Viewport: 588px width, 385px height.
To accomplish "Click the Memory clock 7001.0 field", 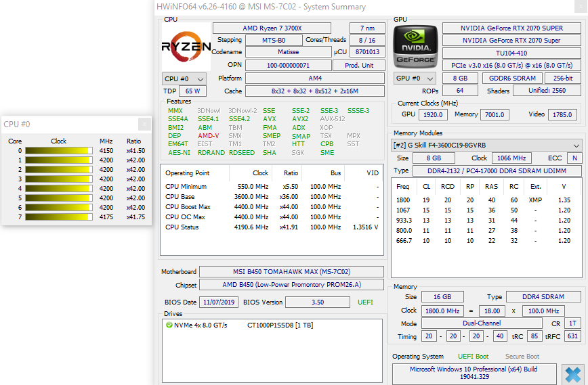I will click(x=495, y=114).
